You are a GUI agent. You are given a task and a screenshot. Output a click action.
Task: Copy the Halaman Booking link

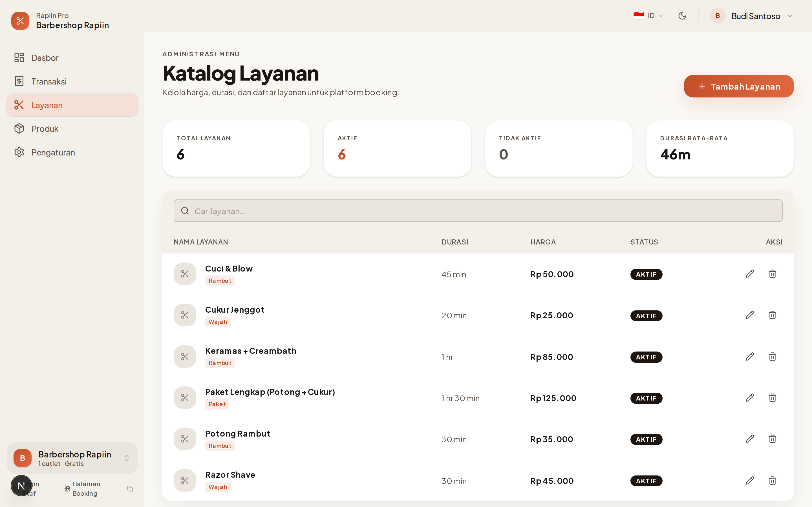[130, 489]
